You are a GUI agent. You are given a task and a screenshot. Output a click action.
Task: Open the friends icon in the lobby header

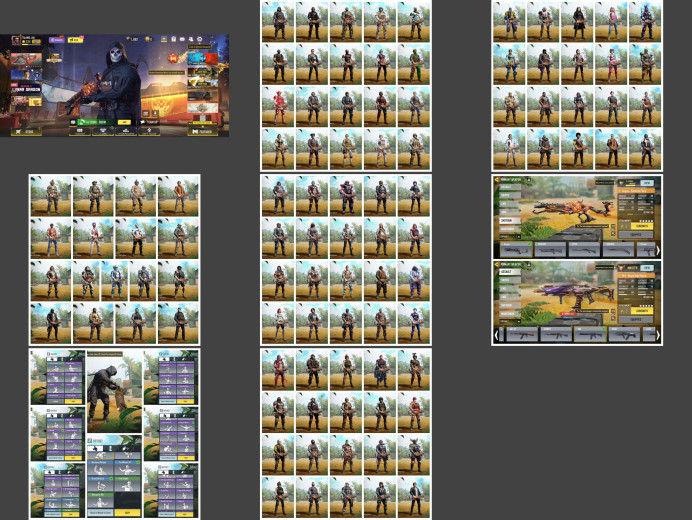click(x=191, y=39)
